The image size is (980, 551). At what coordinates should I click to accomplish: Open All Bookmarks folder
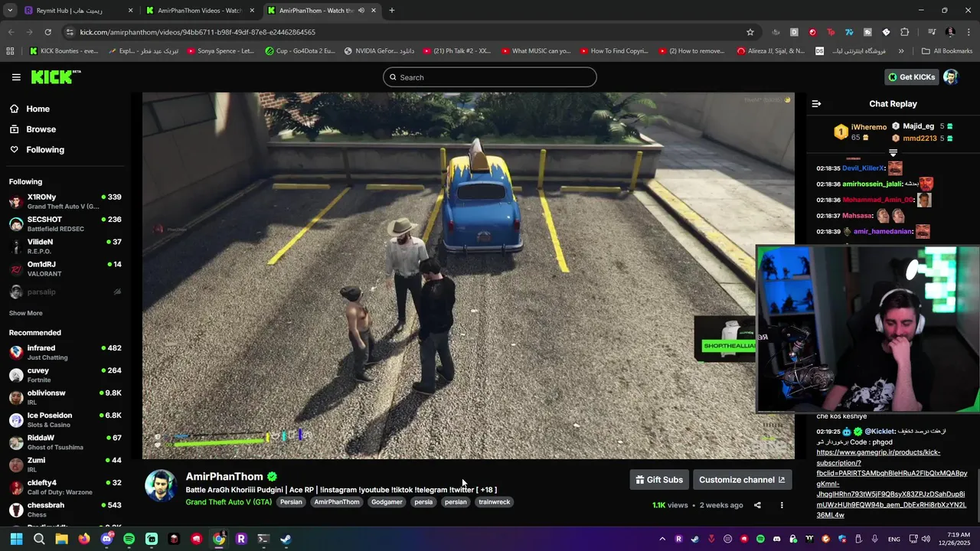tap(947, 51)
